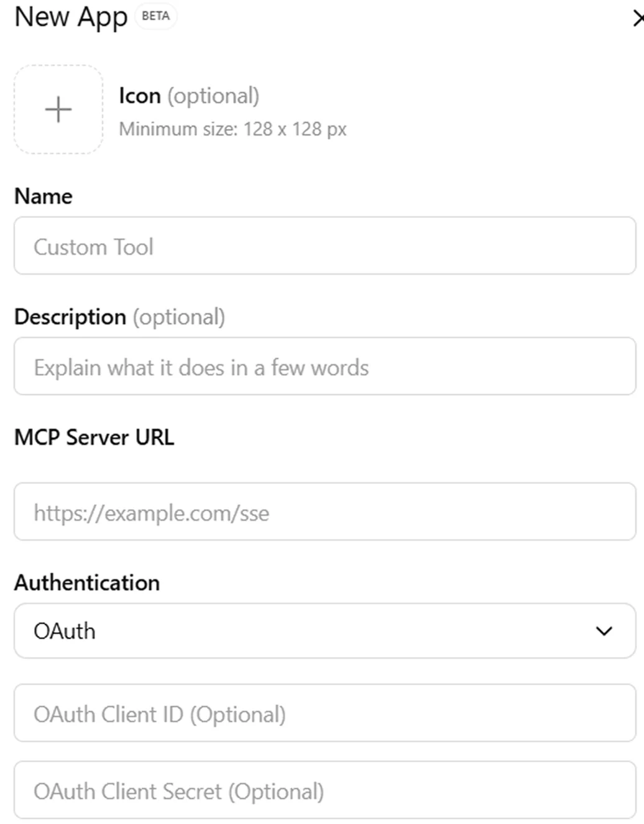
Task: Change the OAuth authentication method
Action: click(323, 631)
